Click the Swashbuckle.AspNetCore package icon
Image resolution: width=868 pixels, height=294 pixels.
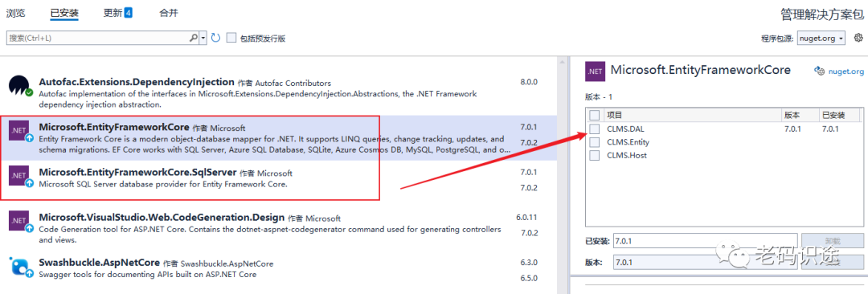pyautogui.click(x=22, y=267)
